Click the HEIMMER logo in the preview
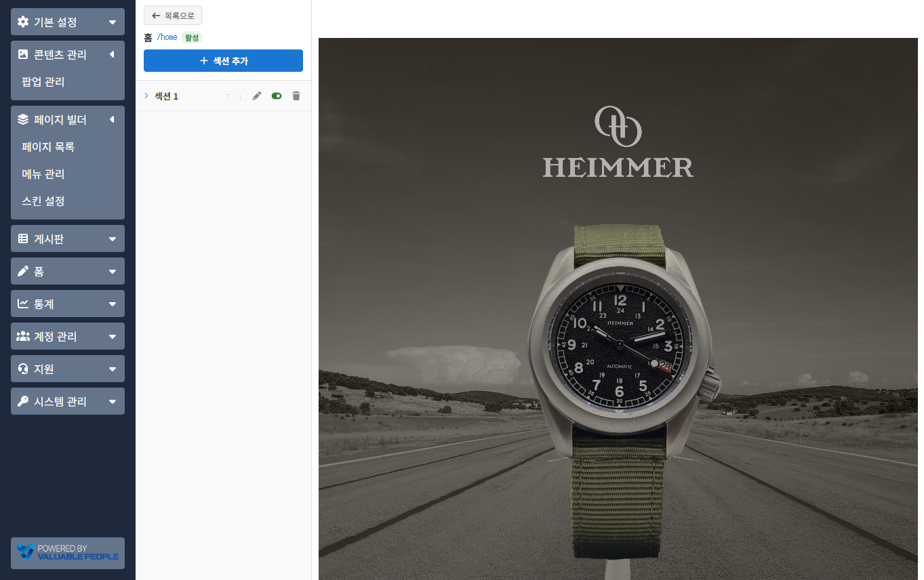This screenshot has width=924, height=580. (x=618, y=142)
